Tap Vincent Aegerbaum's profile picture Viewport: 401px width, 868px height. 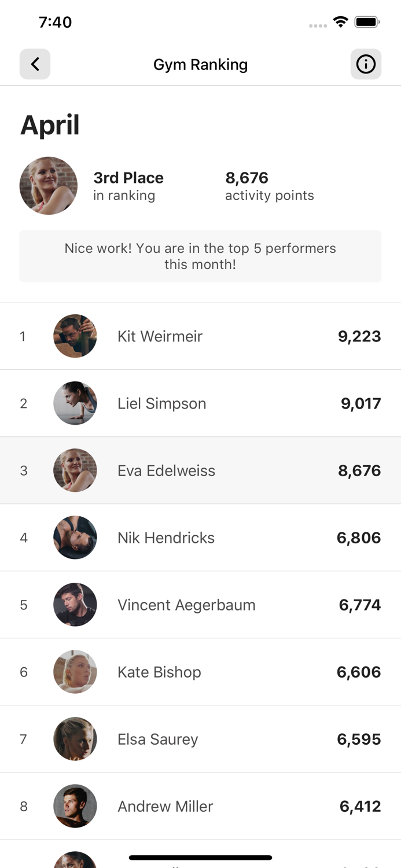(x=75, y=605)
